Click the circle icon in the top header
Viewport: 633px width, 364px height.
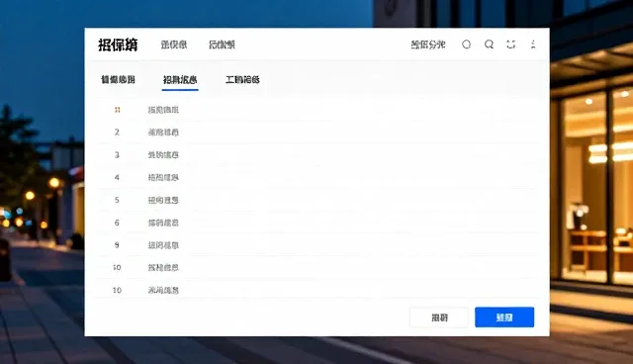tap(466, 45)
